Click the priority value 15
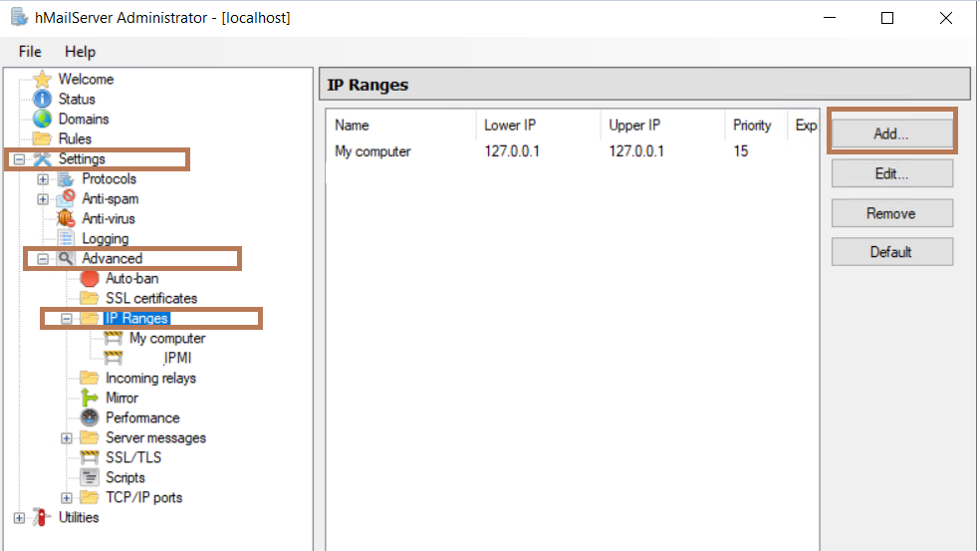This screenshot has width=980, height=551. (741, 151)
